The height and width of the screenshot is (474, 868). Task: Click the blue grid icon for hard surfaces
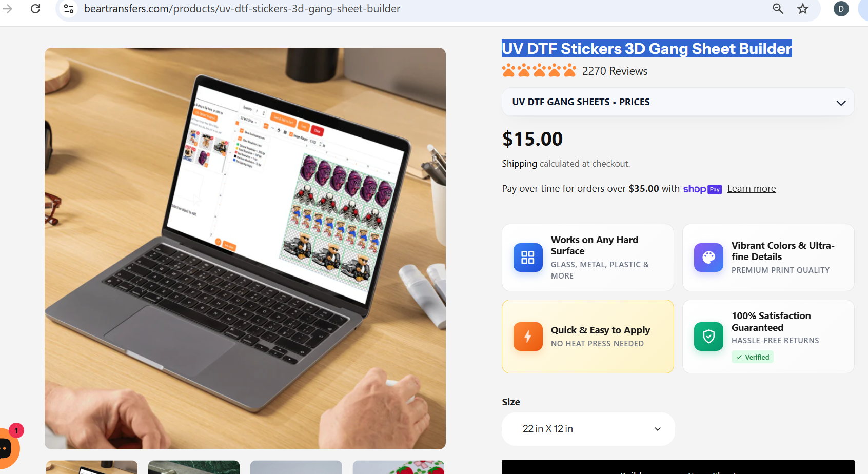click(x=528, y=258)
